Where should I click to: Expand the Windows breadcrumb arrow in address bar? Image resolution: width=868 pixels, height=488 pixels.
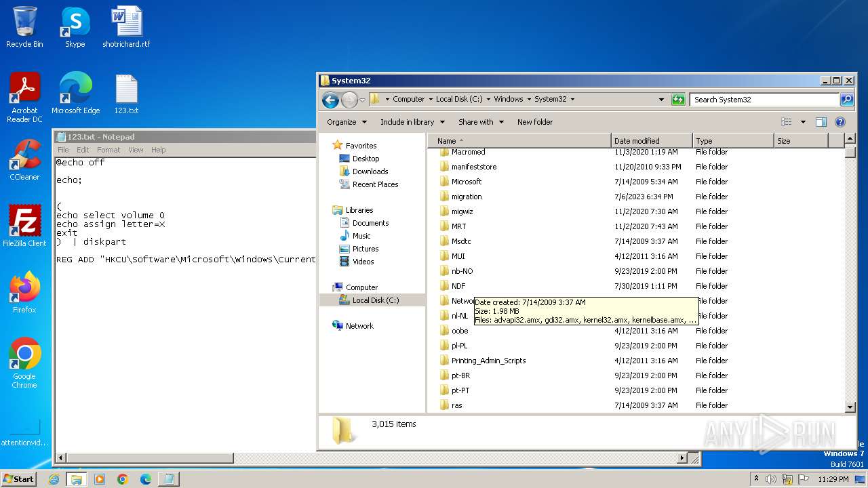(x=528, y=99)
